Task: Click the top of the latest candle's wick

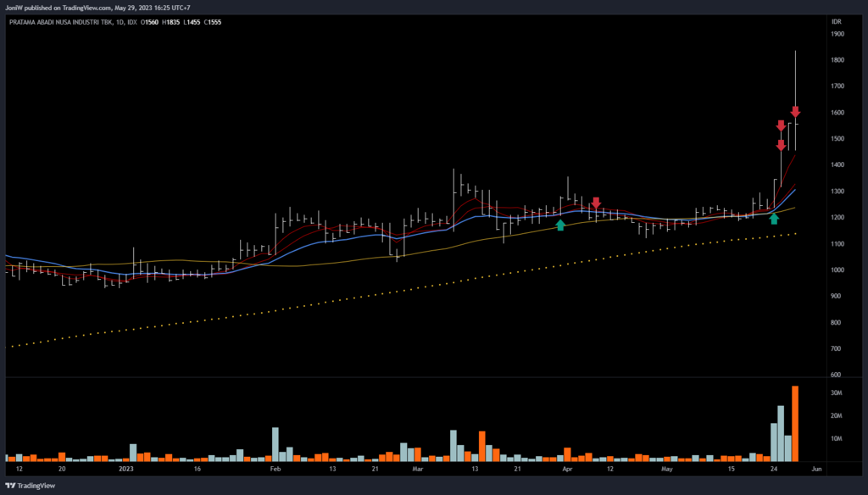Action: coord(795,53)
